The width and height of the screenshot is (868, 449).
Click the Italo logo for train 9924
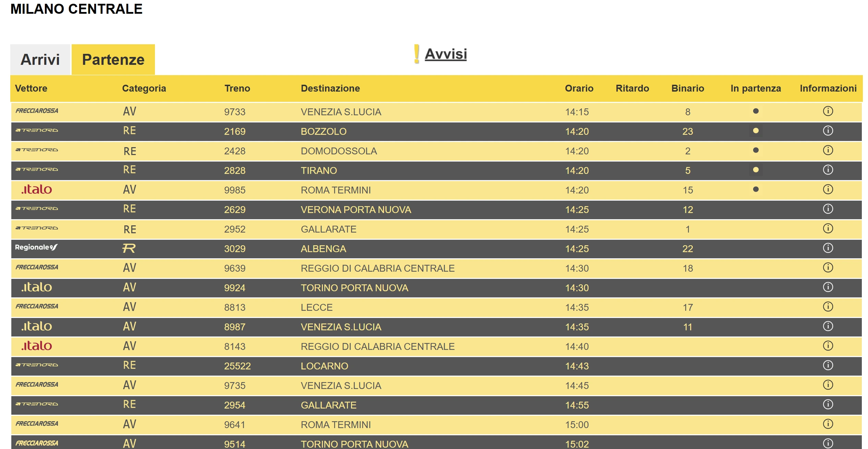click(36, 287)
